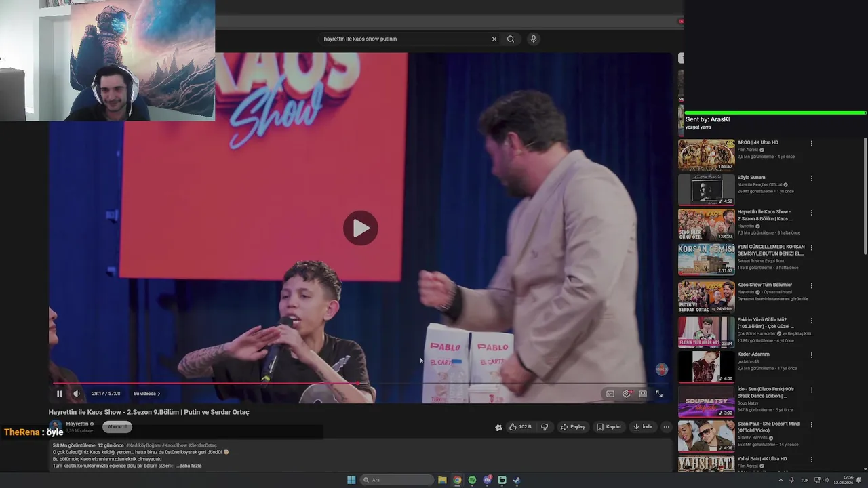
Task: Expand description with '...daha fazla'
Action: pos(190,466)
